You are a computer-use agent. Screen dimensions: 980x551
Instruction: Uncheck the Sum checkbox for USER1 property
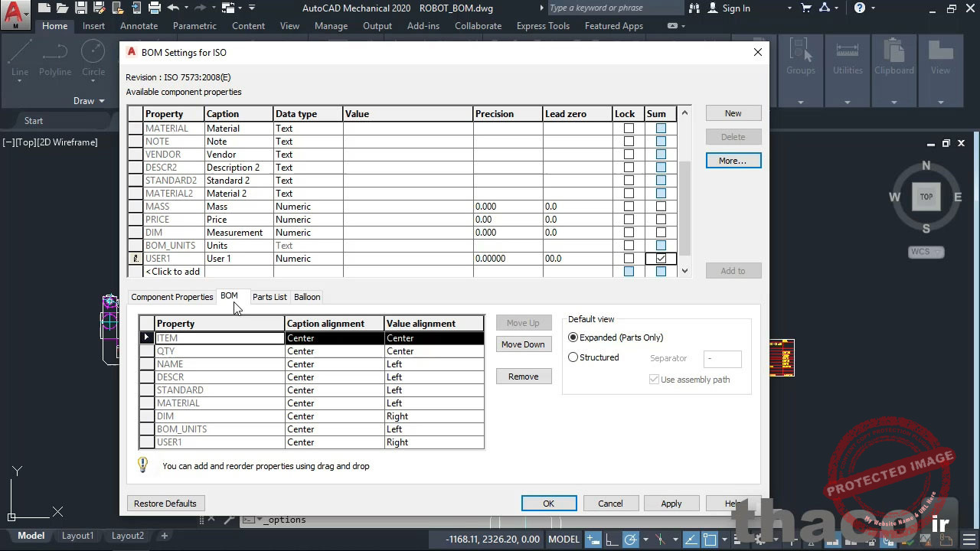[660, 259]
